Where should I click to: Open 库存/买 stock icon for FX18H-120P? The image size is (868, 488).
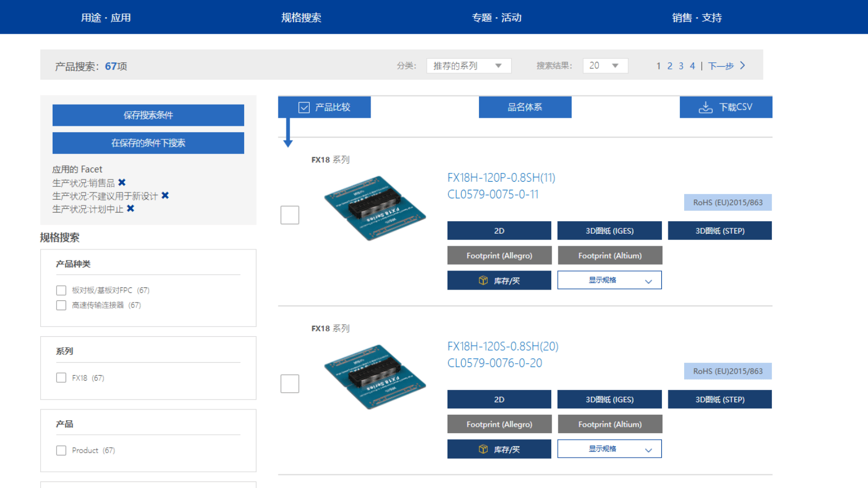tap(482, 280)
